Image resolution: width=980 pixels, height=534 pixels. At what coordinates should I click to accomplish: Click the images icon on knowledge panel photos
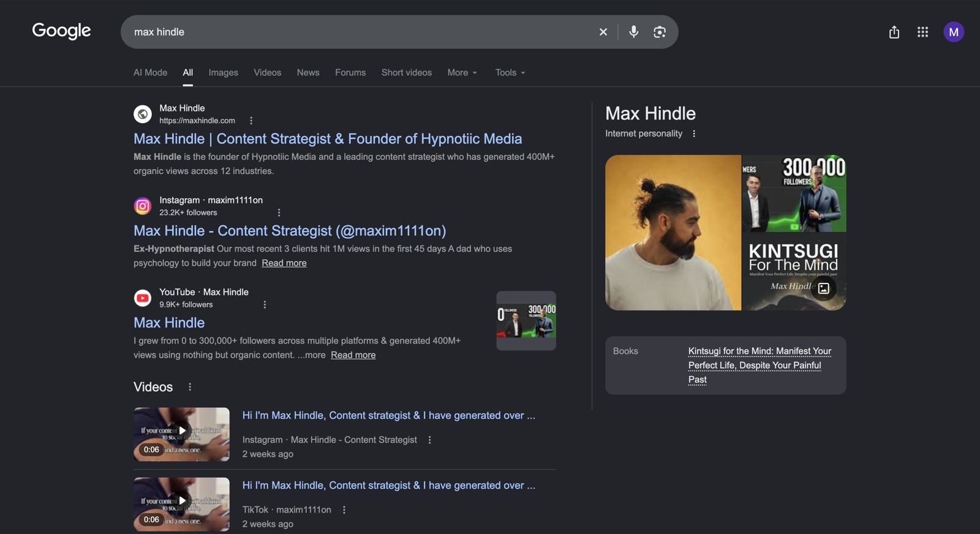[824, 288]
